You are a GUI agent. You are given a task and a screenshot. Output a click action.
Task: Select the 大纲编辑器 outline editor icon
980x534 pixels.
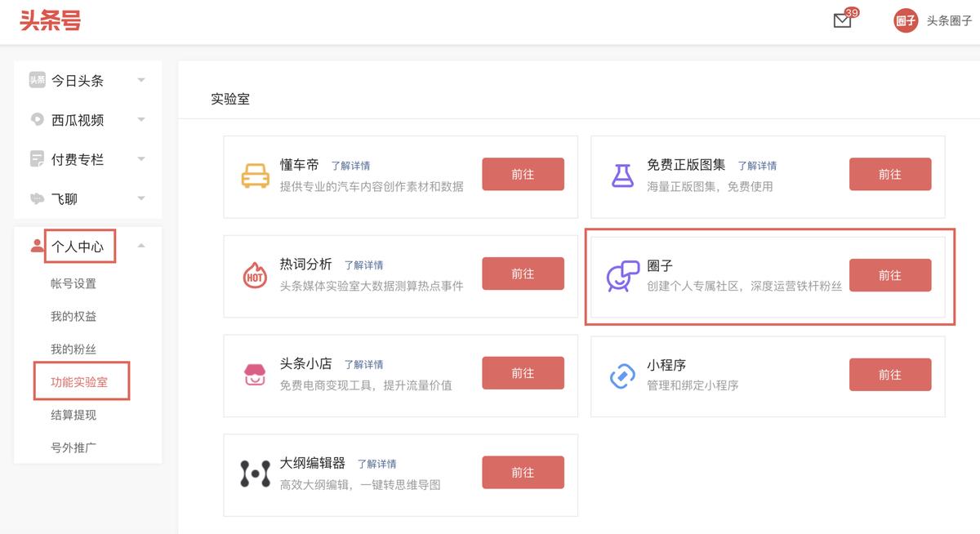[x=256, y=474]
